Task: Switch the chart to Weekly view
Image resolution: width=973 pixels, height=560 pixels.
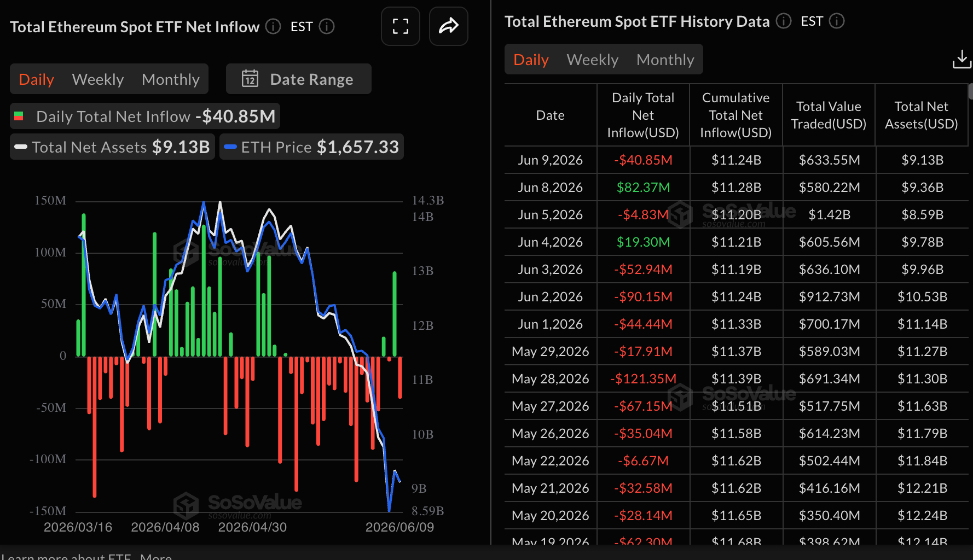Action: pos(98,79)
